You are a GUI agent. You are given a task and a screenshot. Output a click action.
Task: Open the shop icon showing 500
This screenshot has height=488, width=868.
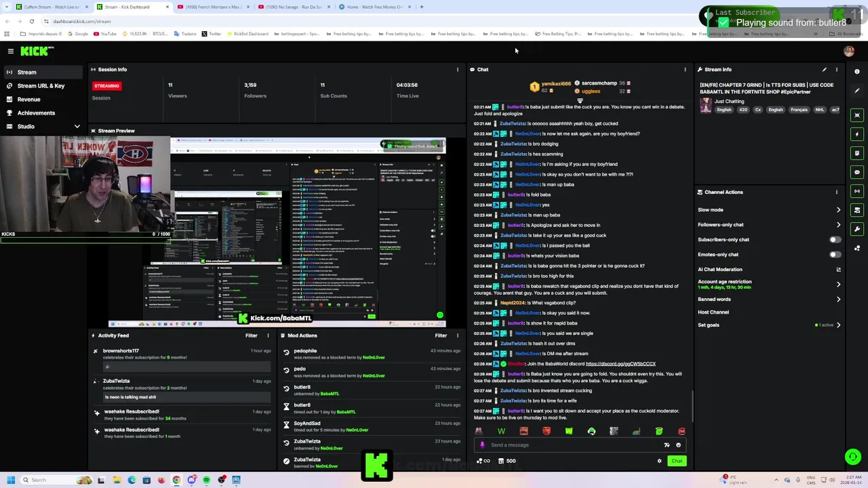click(506, 461)
